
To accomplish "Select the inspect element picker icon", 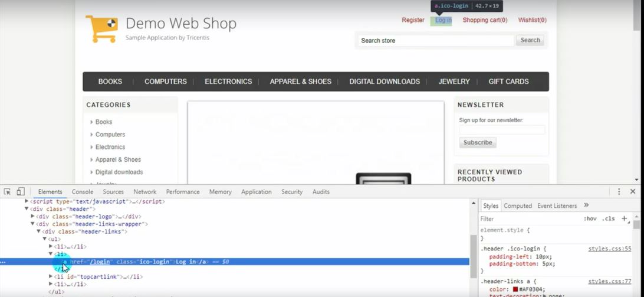I will [x=7, y=192].
